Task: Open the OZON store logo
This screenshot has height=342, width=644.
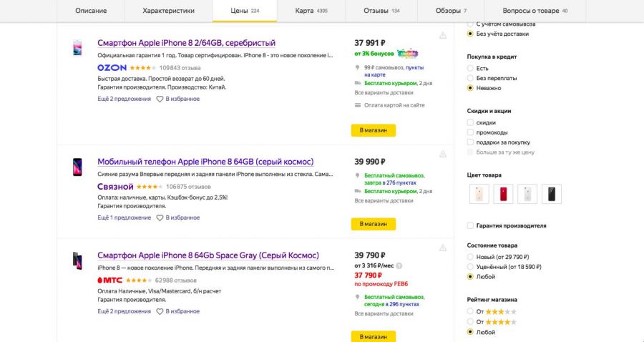Action: (x=112, y=68)
